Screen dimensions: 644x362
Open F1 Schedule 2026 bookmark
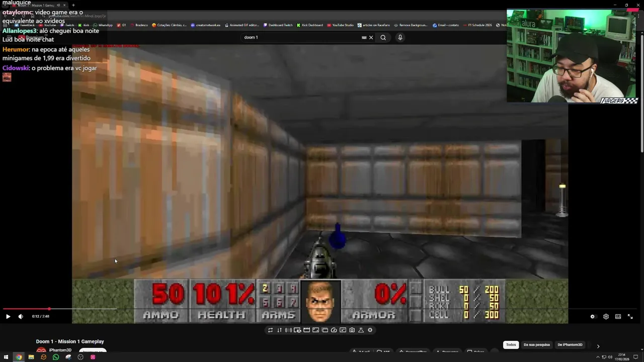[x=477, y=25]
